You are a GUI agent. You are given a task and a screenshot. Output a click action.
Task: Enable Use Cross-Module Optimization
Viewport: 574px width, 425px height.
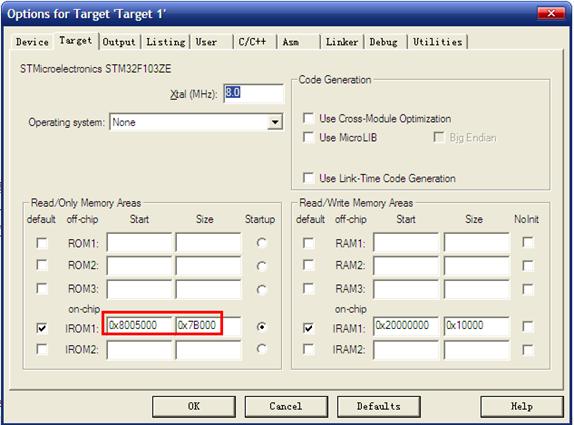pyautogui.click(x=308, y=118)
